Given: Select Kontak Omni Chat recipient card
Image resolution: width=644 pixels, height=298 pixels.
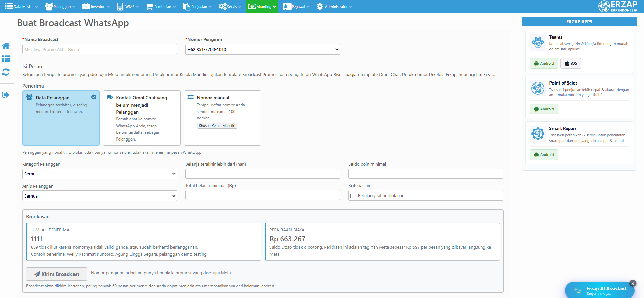Looking at the screenshot, I should point(142,118).
